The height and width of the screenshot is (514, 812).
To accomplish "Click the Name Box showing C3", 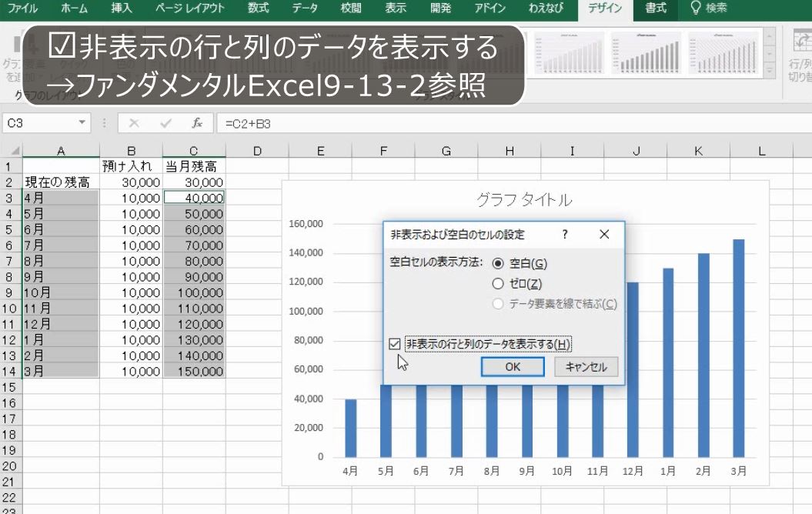I will point(39,123).
